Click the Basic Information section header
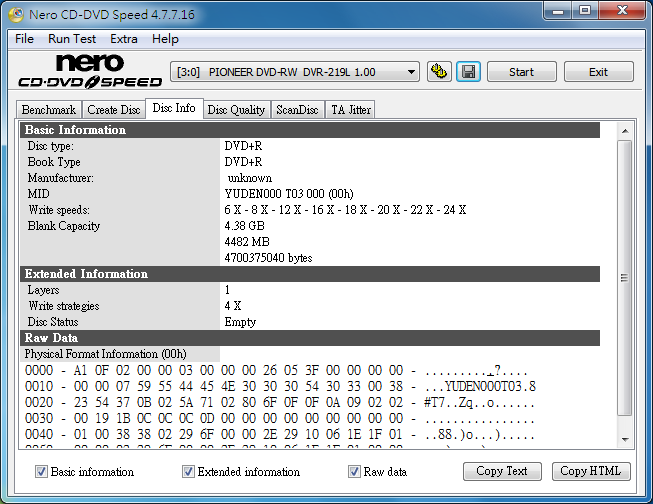 310,130
